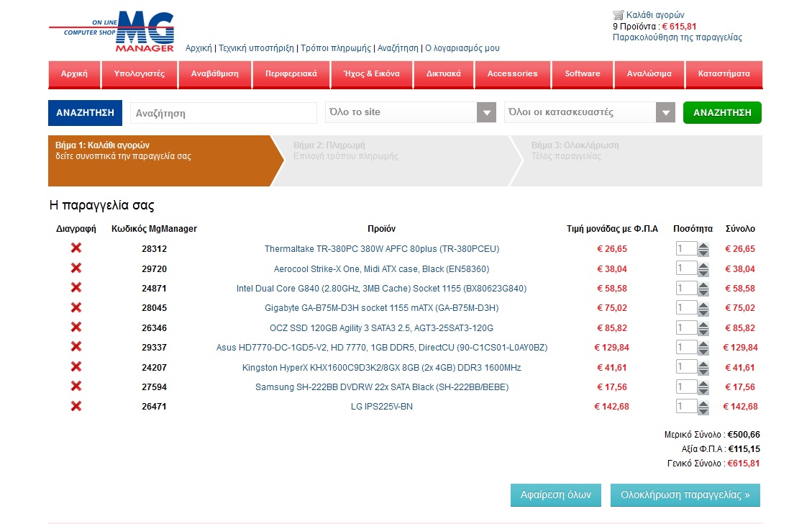Click grand total €615,81 at bottom
This screenshot has height=524, width=812.
744,464
